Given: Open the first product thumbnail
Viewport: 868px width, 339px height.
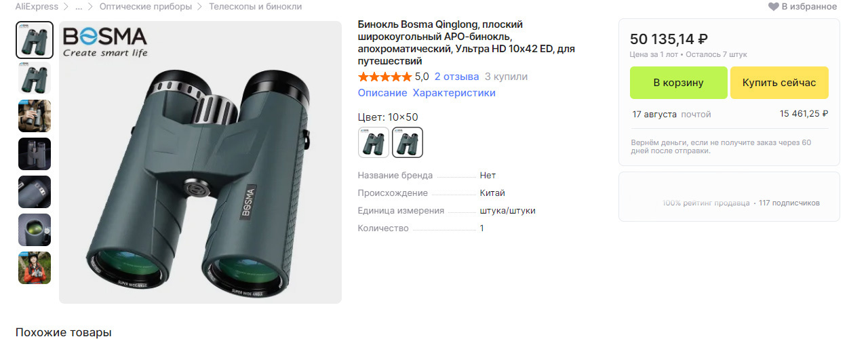Looking at the screenshot, I should [35, 40].
